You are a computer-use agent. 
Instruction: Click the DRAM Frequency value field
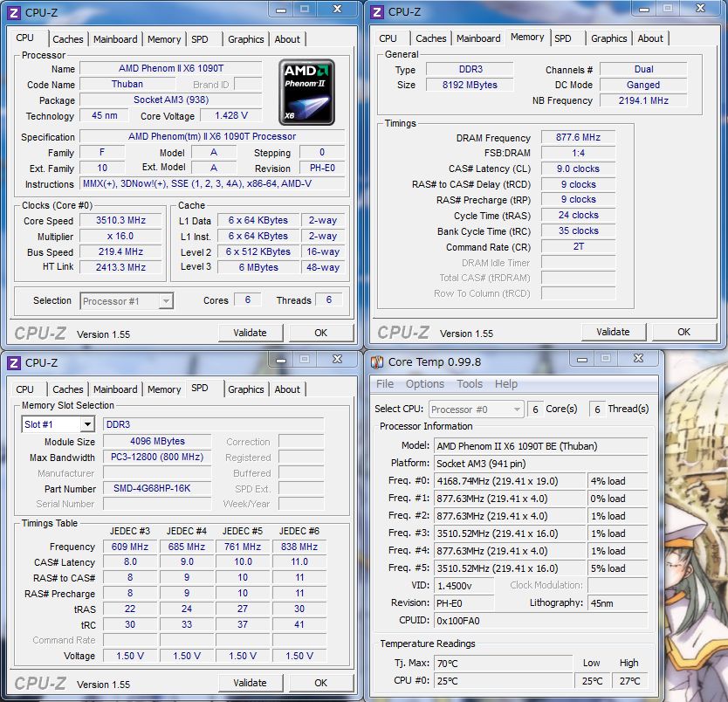(577, 138)
